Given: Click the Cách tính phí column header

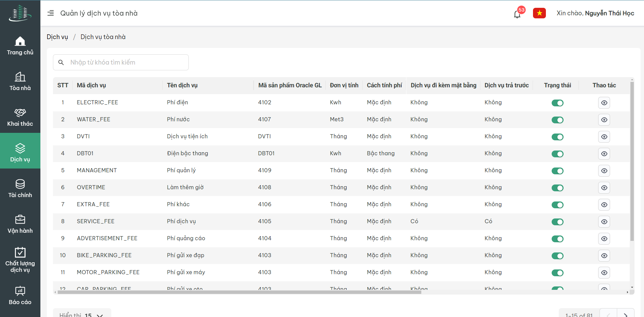Looking at the screenshot, I should tap(384, 85).
